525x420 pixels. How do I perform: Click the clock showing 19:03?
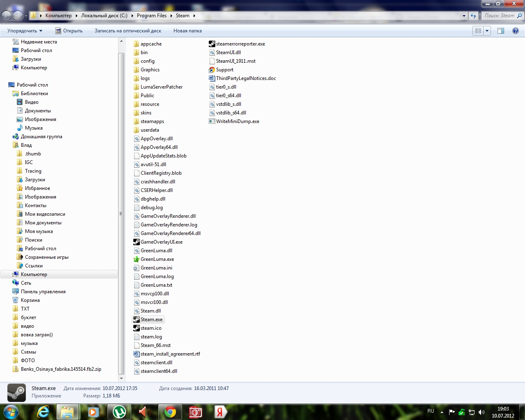pyautogui.click(x=503, y=409)
